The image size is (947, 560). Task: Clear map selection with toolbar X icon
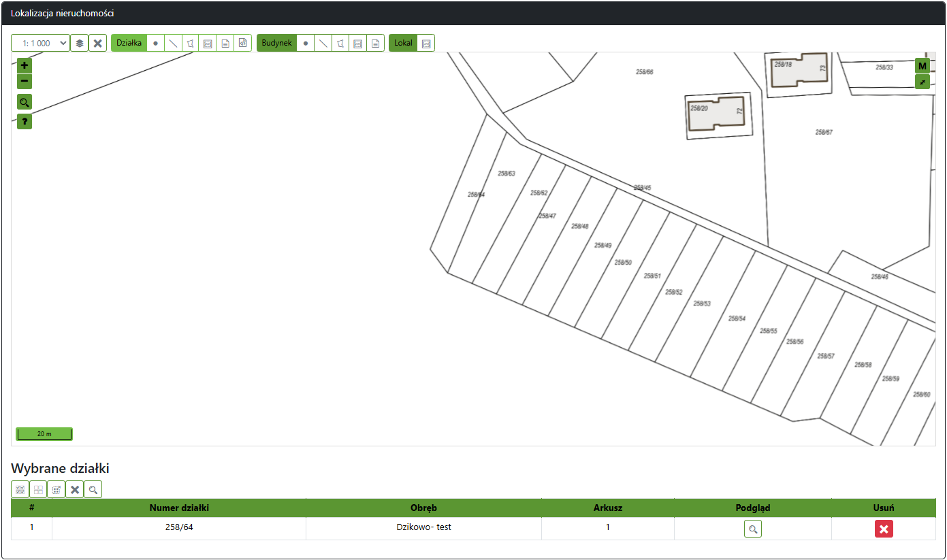click(x=98, y=43)
